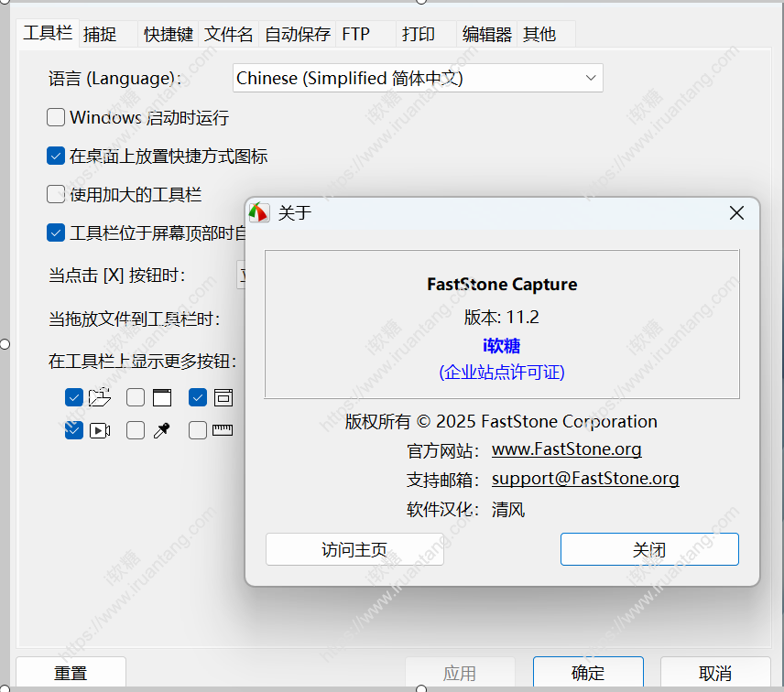Click the 访问主页 button
This screenshot has height=692, width=784.
[x=354, y=549]
